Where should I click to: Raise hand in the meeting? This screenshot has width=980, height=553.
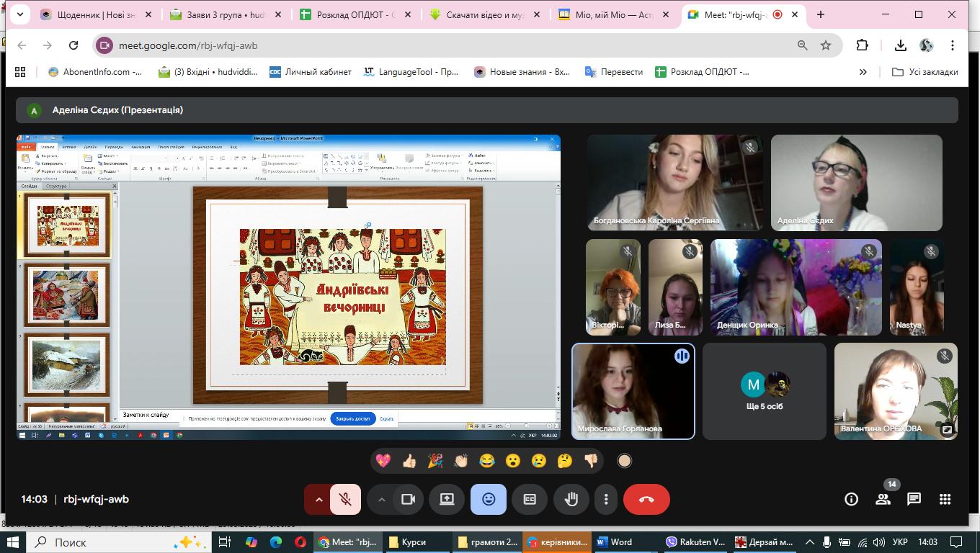571,500
